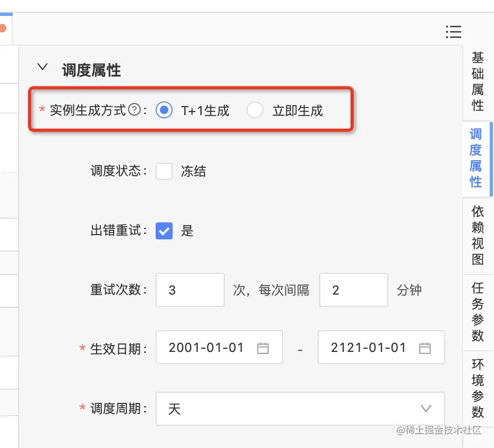Select the 立即生成 radio button
The image size is (494, 448).
pyautogui.click(x=255, y=110)
